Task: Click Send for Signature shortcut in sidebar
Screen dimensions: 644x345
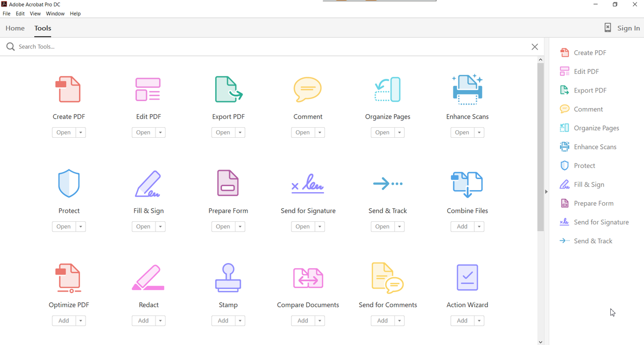Action: pyautogui.click(x=594, y=222)
